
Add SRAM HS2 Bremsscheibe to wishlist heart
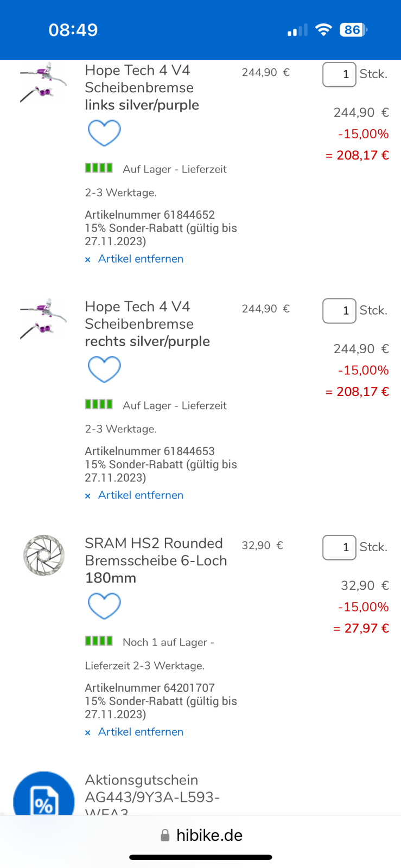(x=104, y=606)
